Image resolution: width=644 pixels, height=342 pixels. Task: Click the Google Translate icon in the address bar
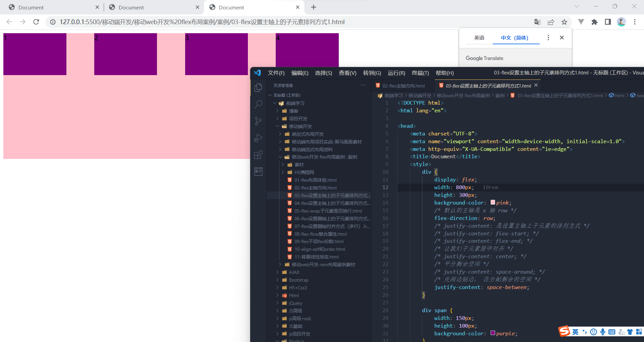tap(537, 22)
